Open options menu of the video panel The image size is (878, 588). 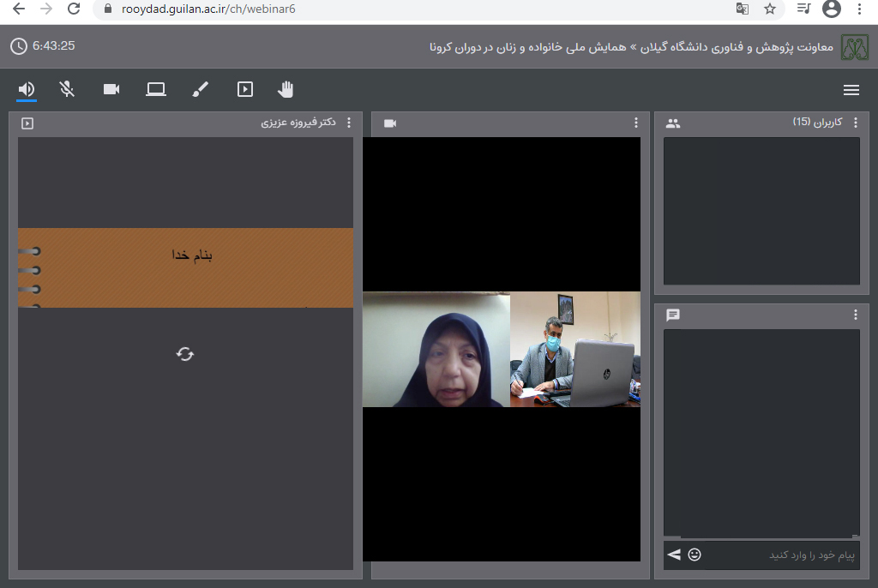635,123
